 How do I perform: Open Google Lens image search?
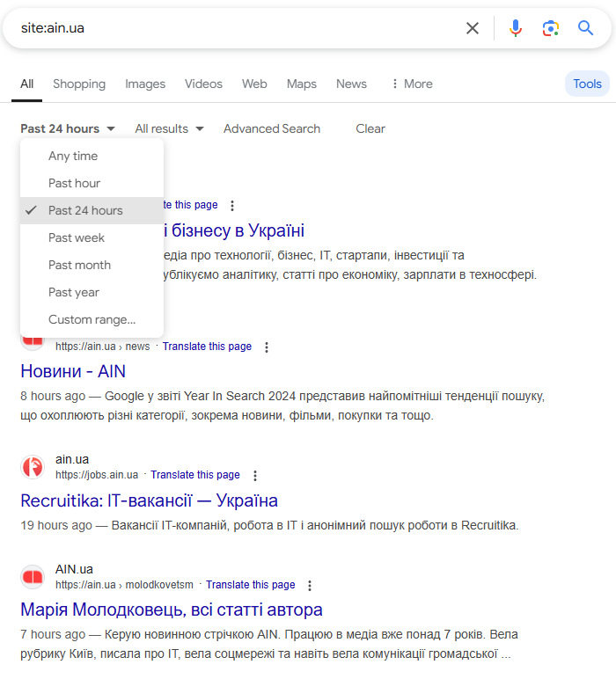(x=551, y=28)
